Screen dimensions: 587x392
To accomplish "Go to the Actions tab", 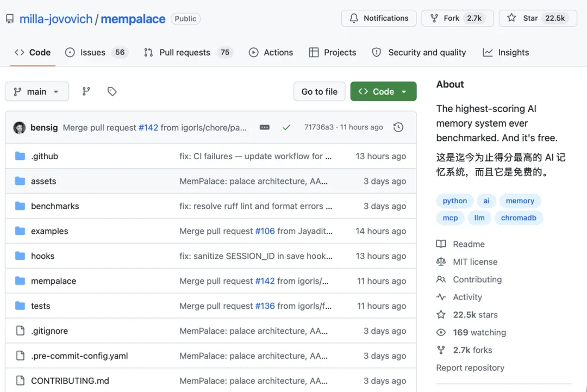I will pos(271,52).
